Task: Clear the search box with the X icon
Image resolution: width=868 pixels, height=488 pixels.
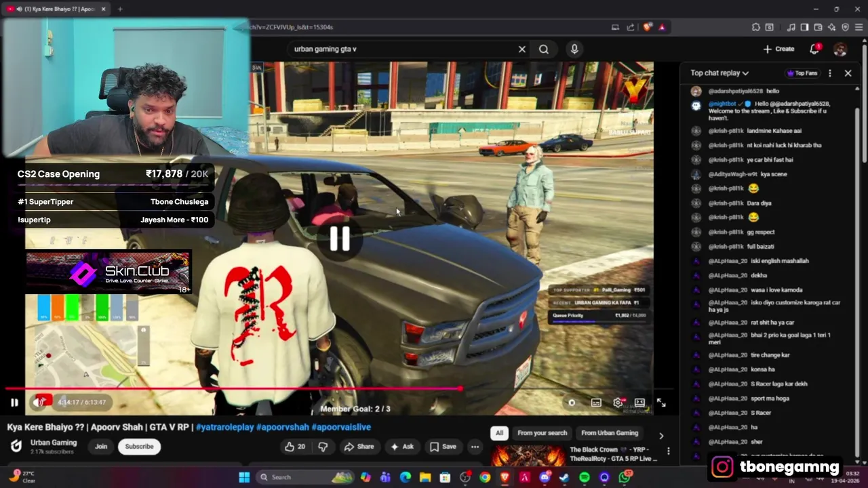Action: [522, 49]
